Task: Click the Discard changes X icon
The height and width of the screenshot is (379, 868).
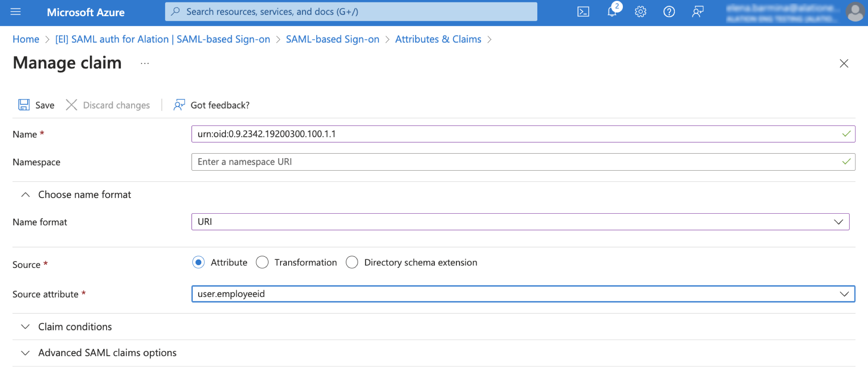Action: pyautogui.click(x=72, y=105)
